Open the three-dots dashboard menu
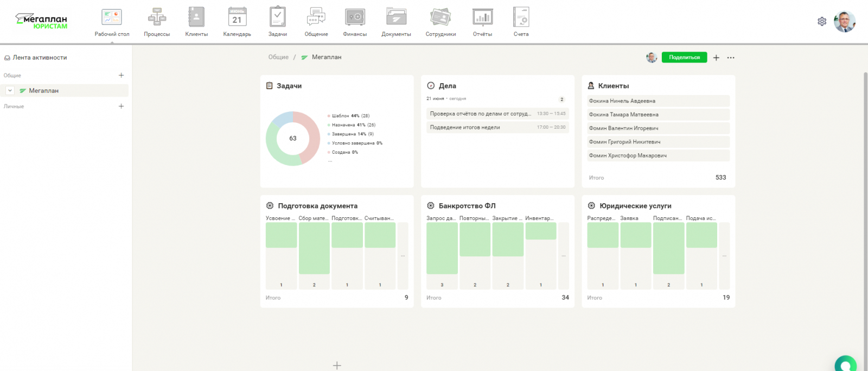868x371 pixels. pyautogui.click(x=731, y=58)
